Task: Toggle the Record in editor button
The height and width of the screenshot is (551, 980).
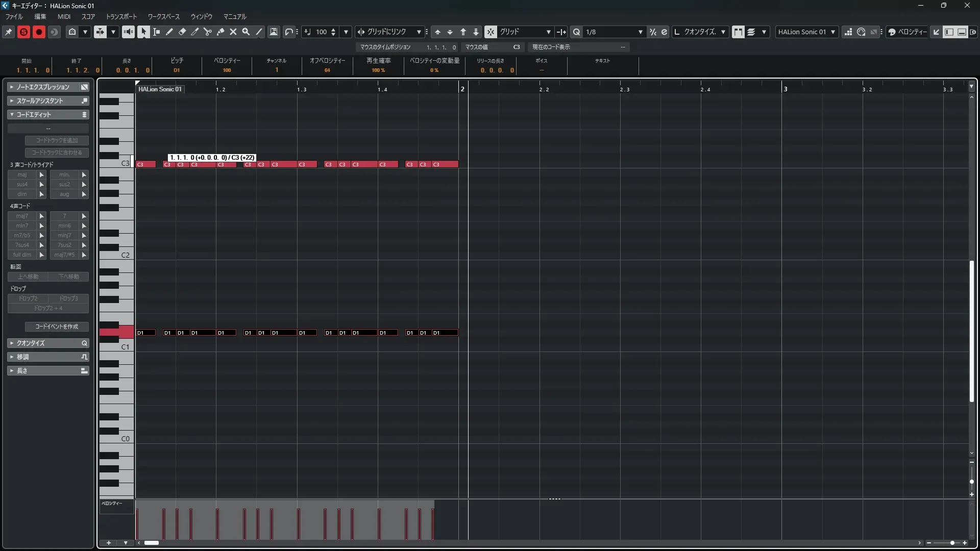Action: [39, 32]
